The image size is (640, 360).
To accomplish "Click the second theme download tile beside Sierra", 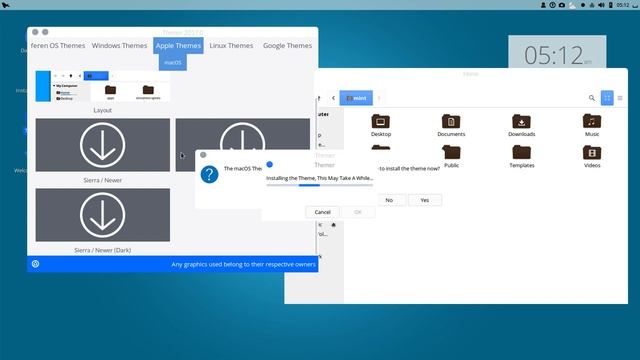I will [242, 135].
